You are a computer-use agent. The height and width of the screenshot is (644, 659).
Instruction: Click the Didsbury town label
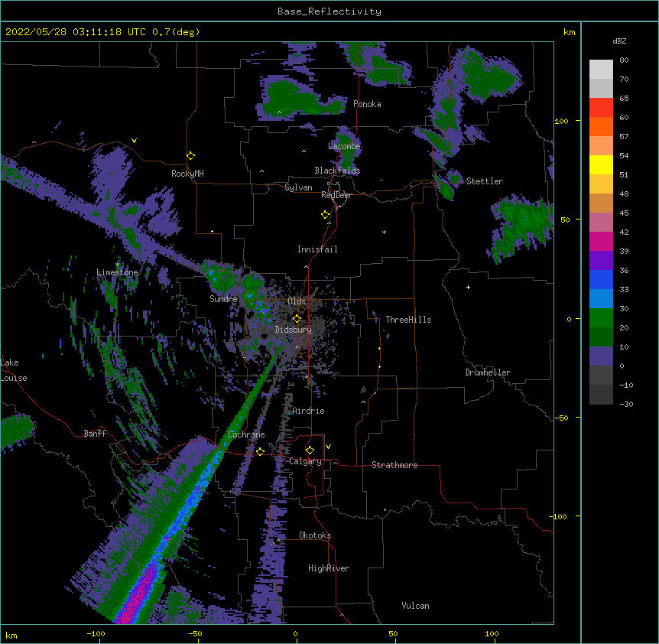[x=294, y=330]
